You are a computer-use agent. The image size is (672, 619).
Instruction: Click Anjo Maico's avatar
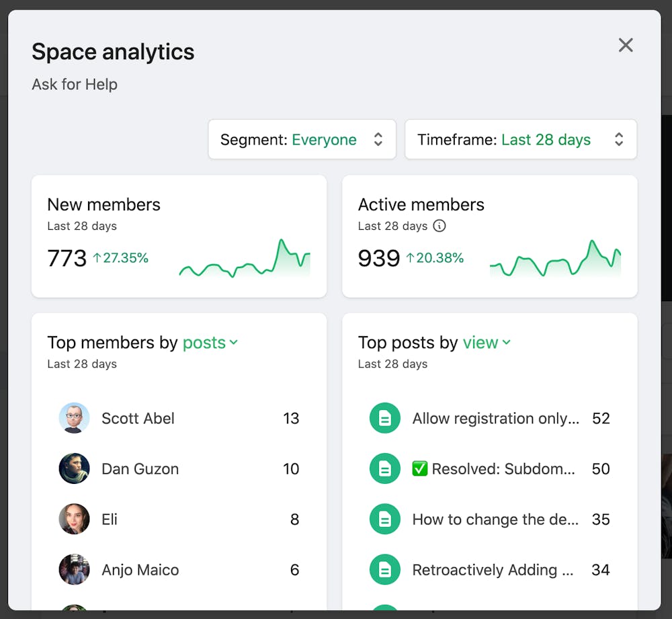[x=74, y=570]
